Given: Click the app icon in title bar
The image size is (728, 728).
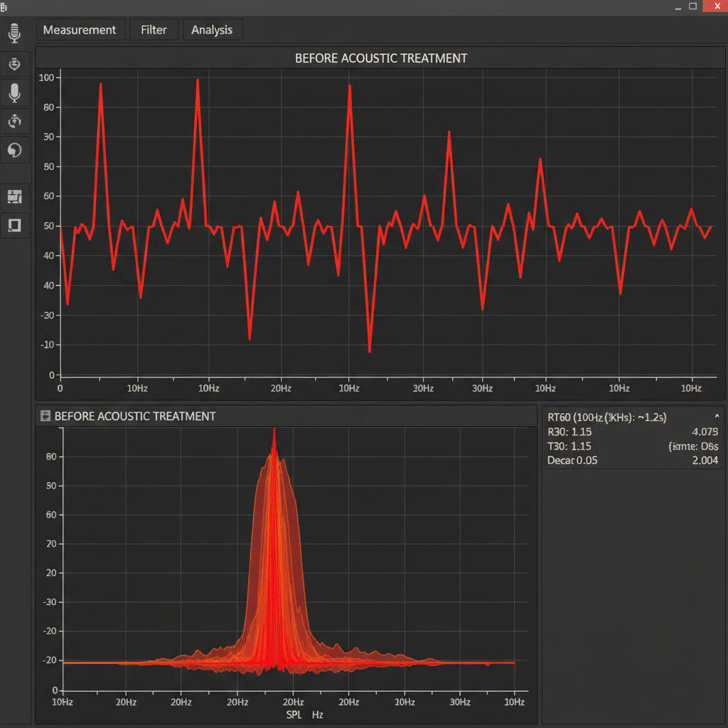Looking at the screenshot, I should click(4, 6).
